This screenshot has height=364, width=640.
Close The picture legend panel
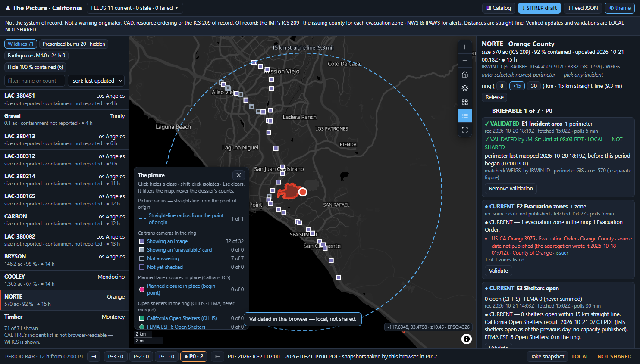click(238, 175)
